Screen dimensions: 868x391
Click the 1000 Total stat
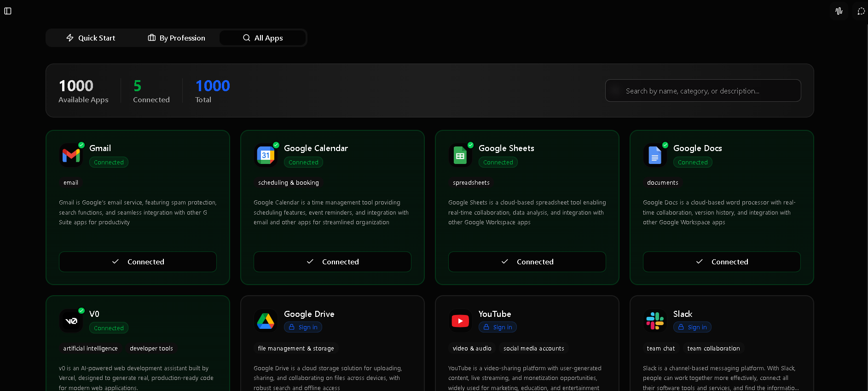click(x=213, y=91)
